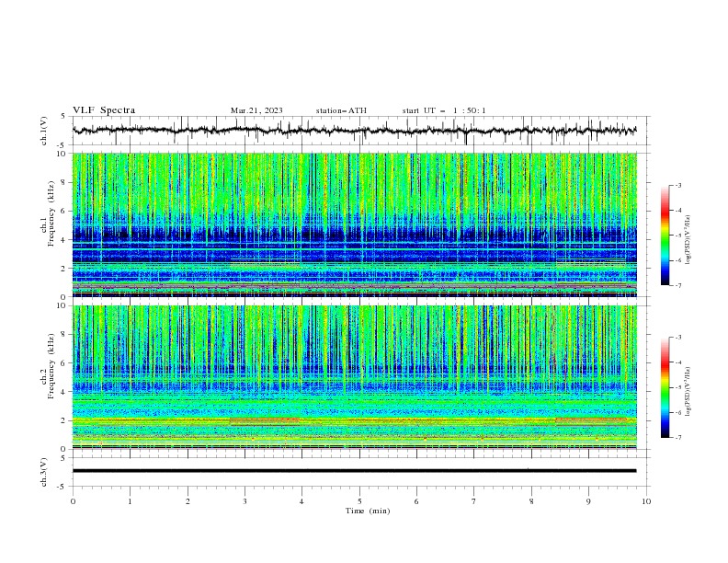Click the "6" tick on the time axis
This screenshot has width=728, height=563.
point(416,501)
